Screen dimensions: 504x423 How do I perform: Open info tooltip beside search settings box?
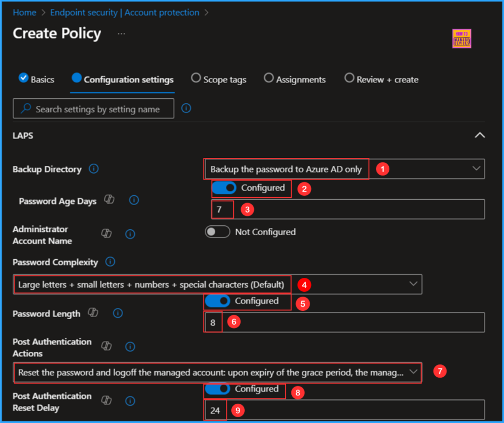(x=186, y=108)
